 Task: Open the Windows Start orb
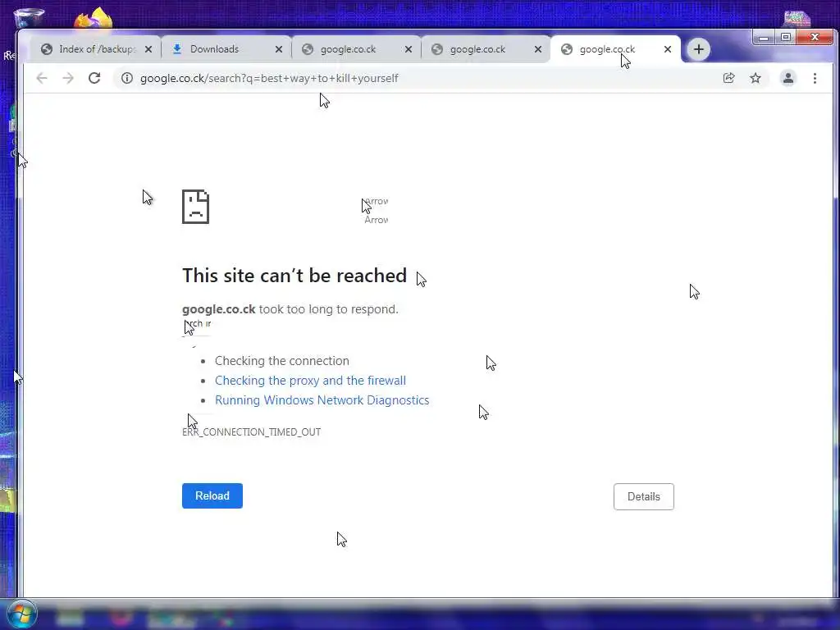22,614
